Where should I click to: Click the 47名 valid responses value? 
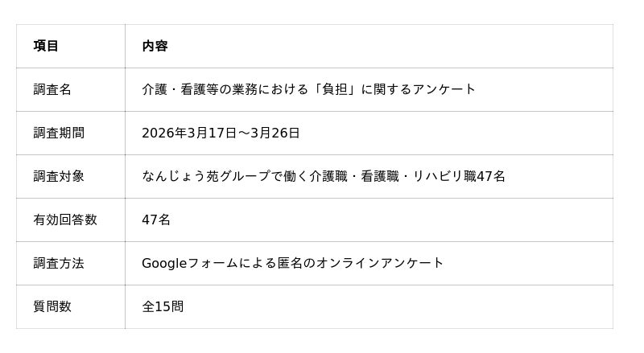pos(156,220)
